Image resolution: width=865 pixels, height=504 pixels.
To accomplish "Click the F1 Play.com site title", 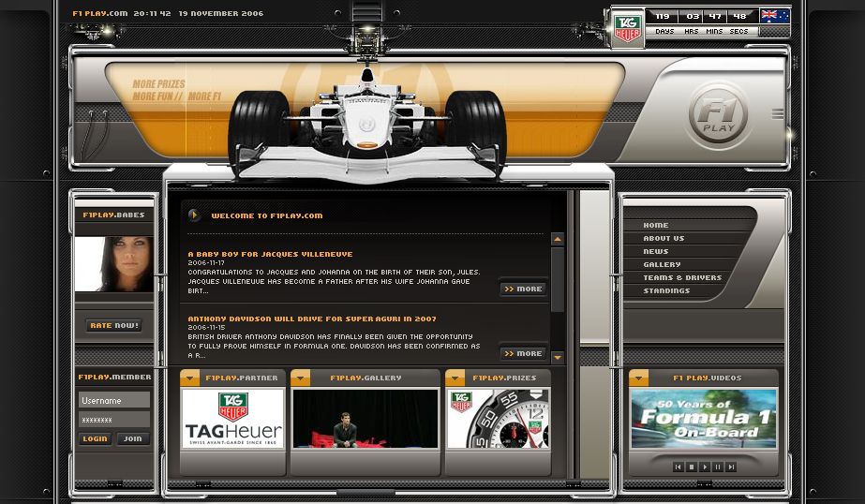I will pos(100,13).
